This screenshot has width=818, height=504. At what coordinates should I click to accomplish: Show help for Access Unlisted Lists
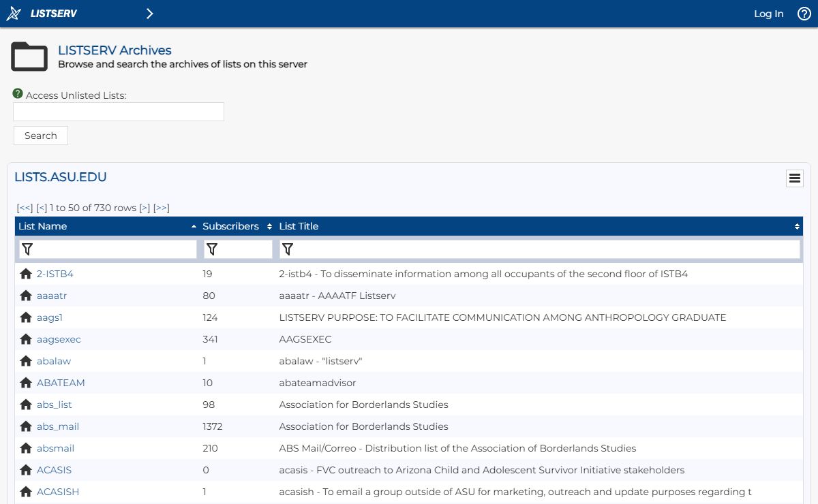[x=18, y=94]
